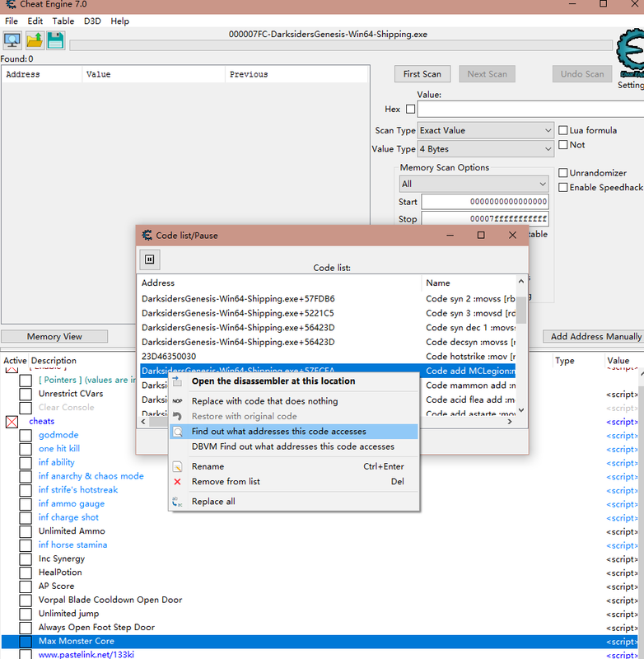Click the Code list window title icon

coord(147,236)
